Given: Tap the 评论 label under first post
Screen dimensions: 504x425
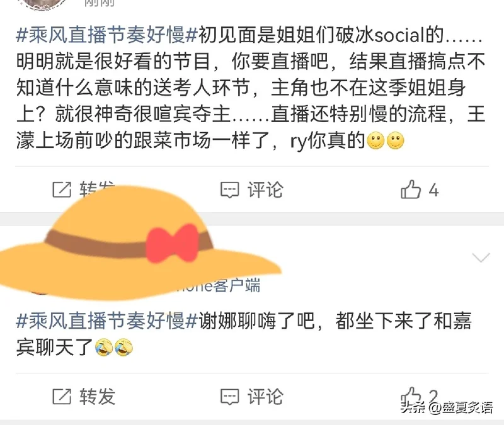Looking at the screenshot, I should pyautogui.click(x=265, y=190).
